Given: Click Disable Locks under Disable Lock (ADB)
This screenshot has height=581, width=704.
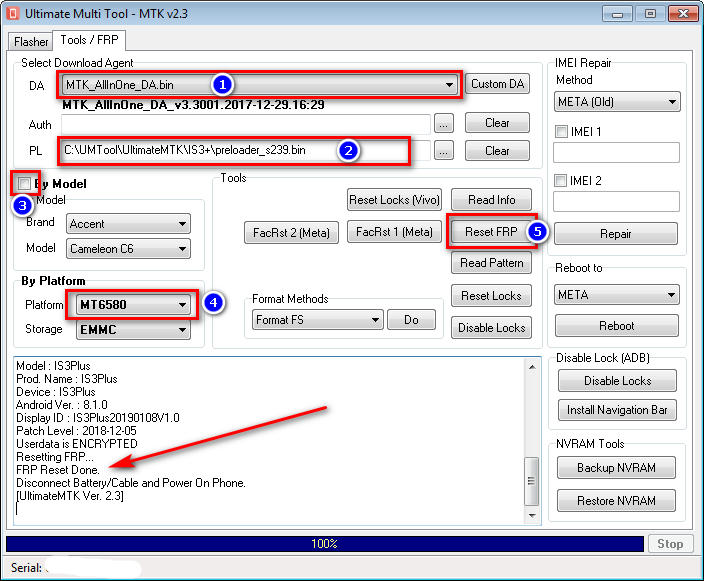Looking at the screenshot, I should 617,381.
